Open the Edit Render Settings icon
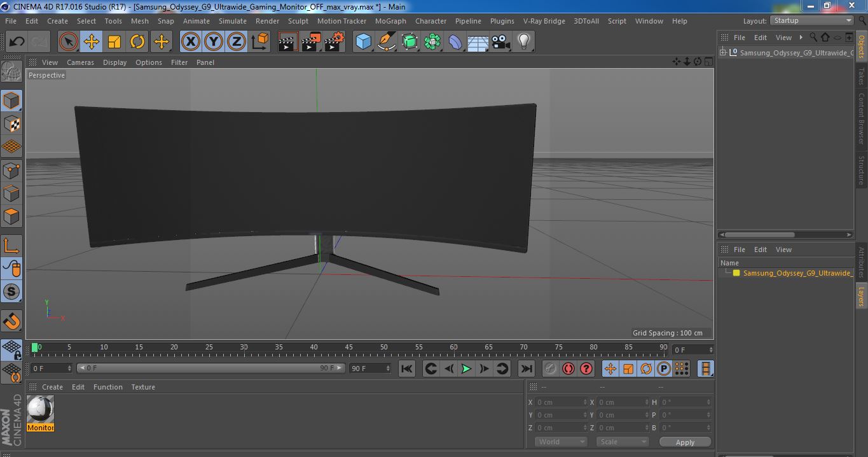868x457 pixels. (334, 42)
